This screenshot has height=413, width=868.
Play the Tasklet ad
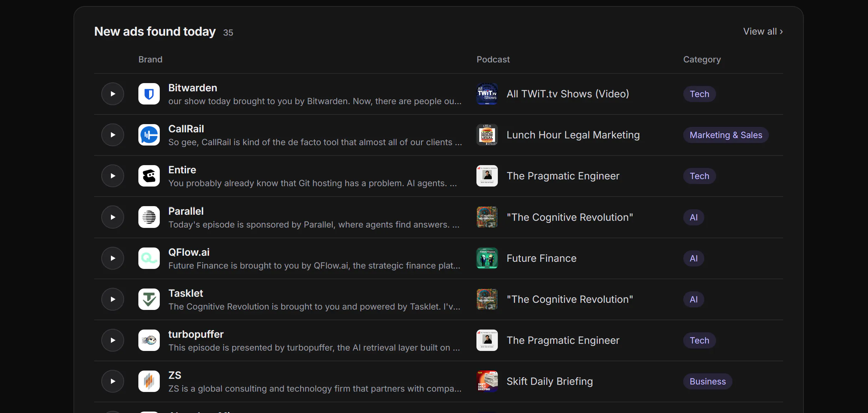point(113,299)
